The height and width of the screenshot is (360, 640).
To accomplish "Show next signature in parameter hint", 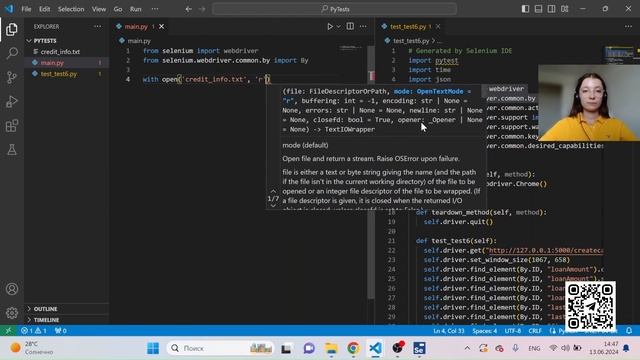I will click(273, 206).
